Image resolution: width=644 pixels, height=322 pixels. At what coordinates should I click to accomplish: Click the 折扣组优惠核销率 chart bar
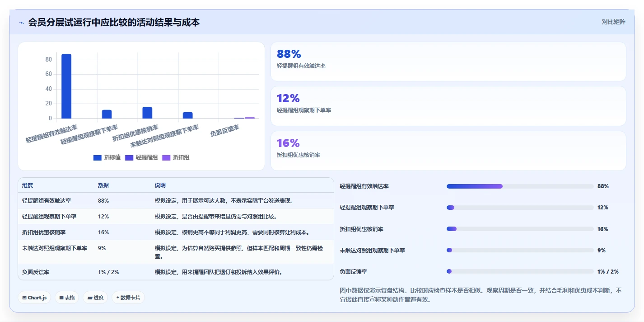(x=147, y=113)
